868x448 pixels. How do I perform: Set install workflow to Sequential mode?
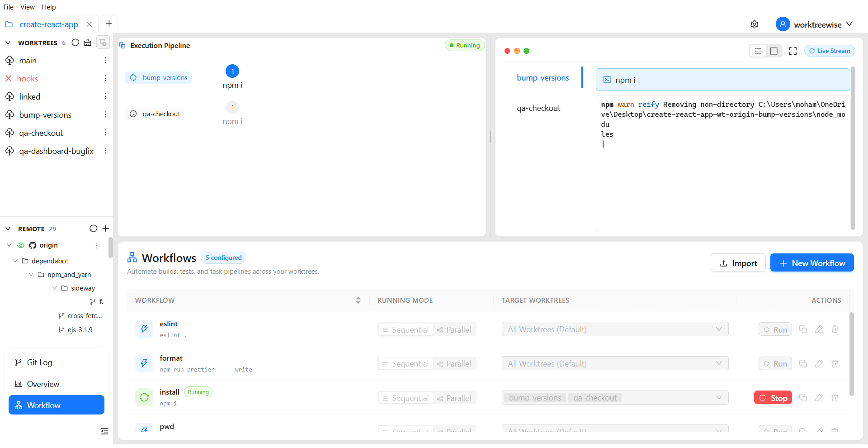click(x=406, y=398)
